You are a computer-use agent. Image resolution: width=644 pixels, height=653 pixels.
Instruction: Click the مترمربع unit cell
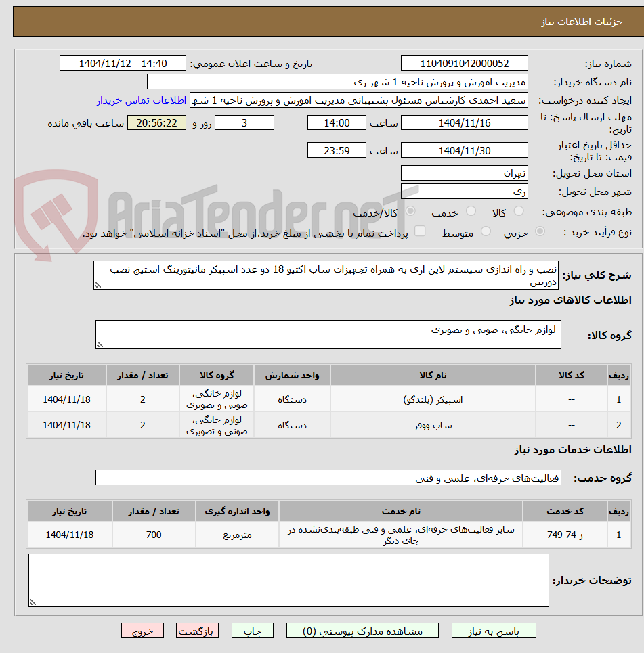pos(237,535)
